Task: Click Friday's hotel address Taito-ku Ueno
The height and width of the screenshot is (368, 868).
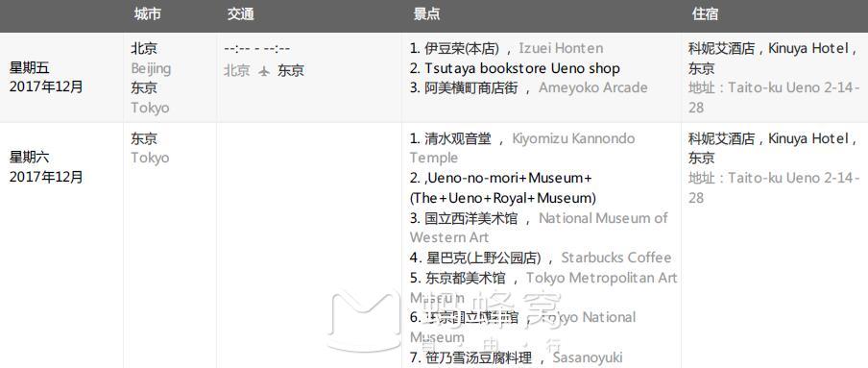Action: [774, 98]
